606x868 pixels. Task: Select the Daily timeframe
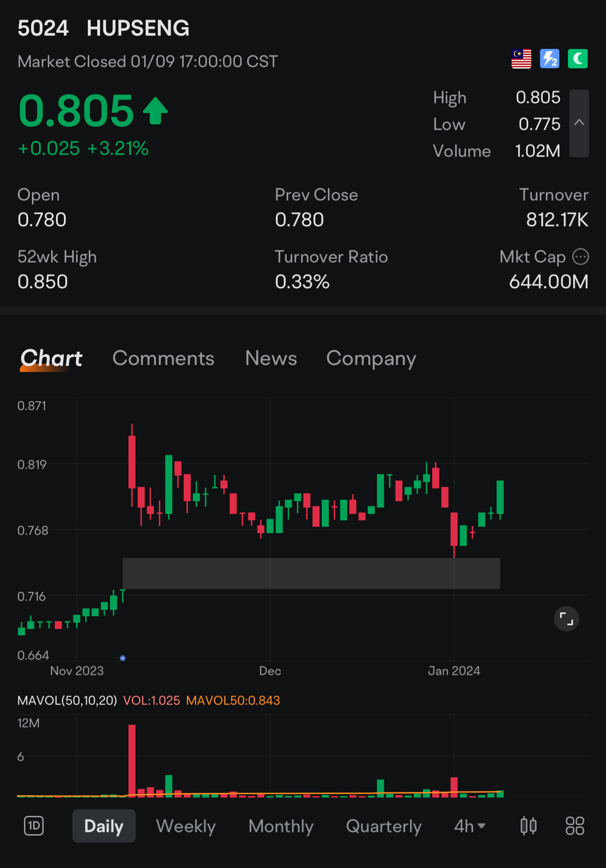click(x=104, y=826)
